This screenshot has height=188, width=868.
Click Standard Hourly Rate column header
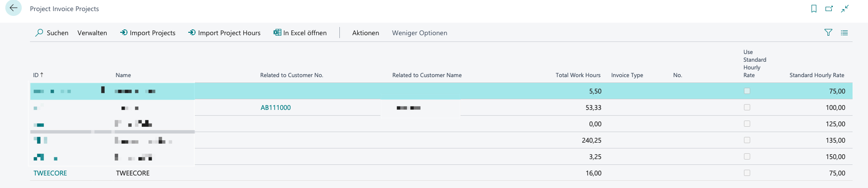(817, 75)
